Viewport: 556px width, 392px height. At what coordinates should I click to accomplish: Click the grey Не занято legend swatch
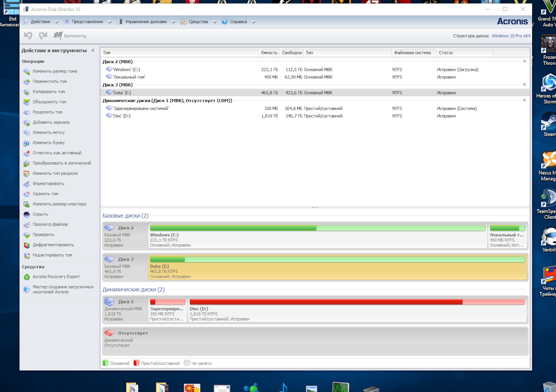(187, 363)
